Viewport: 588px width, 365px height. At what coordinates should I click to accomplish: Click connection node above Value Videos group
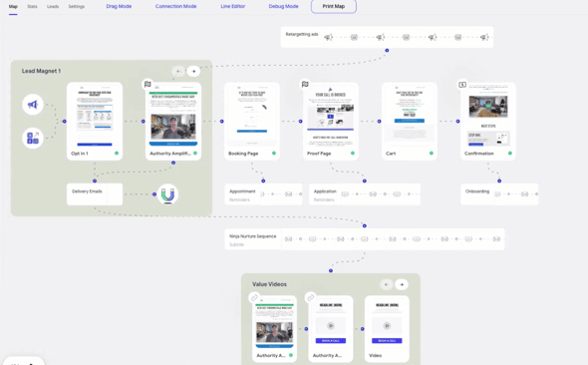click(x=331, y=270)
